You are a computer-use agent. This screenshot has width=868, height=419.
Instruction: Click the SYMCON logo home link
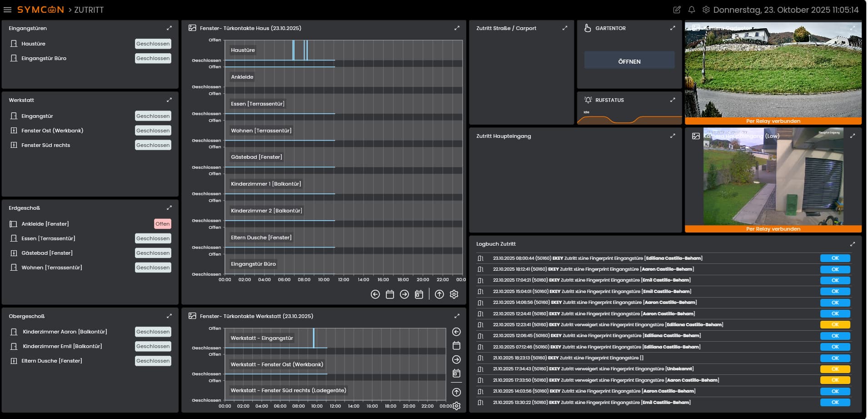click(x=40, y=10)
